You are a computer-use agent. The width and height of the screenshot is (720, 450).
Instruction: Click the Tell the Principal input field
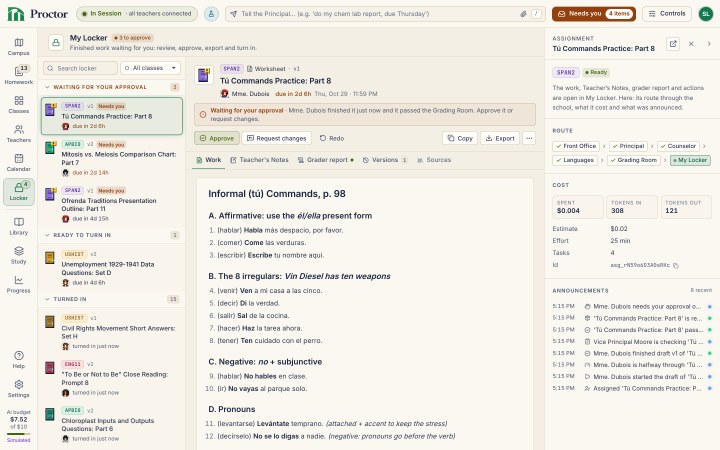[x=385, y=14]
